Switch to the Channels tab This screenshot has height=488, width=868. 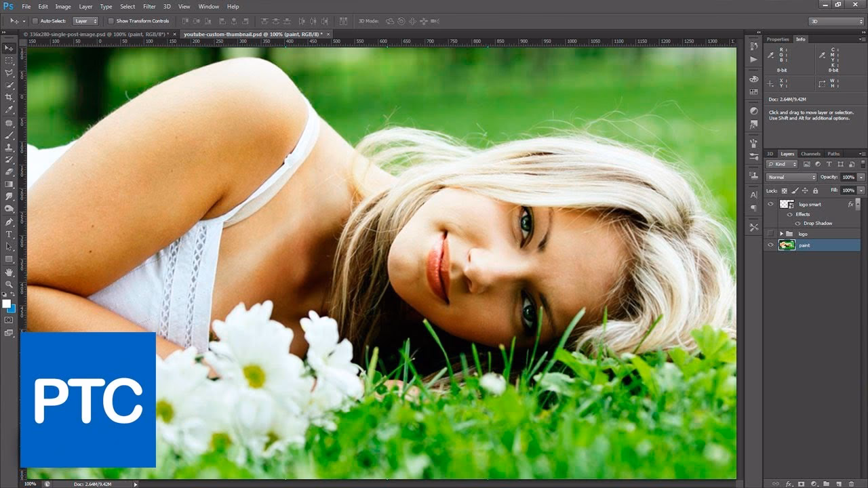pyautogui.click(x=810, y=154)
